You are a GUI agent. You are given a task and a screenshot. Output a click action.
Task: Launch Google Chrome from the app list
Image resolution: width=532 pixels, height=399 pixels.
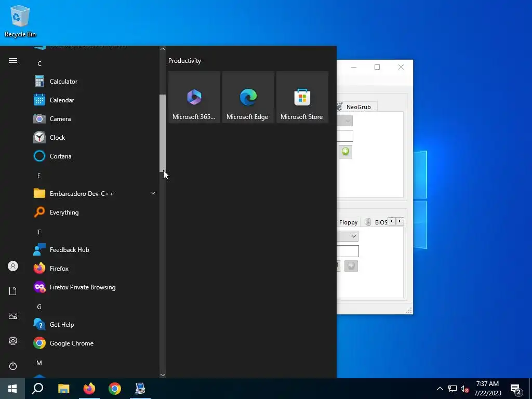95,343
